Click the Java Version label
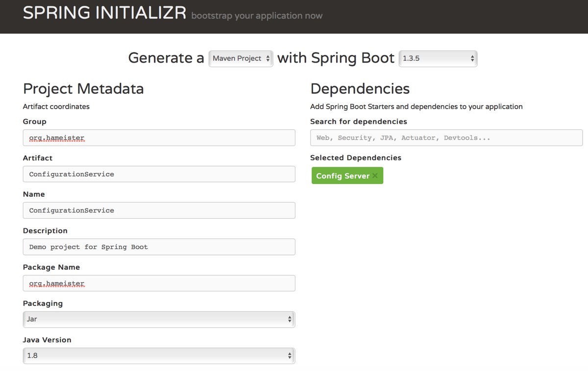 click(47, 340)
